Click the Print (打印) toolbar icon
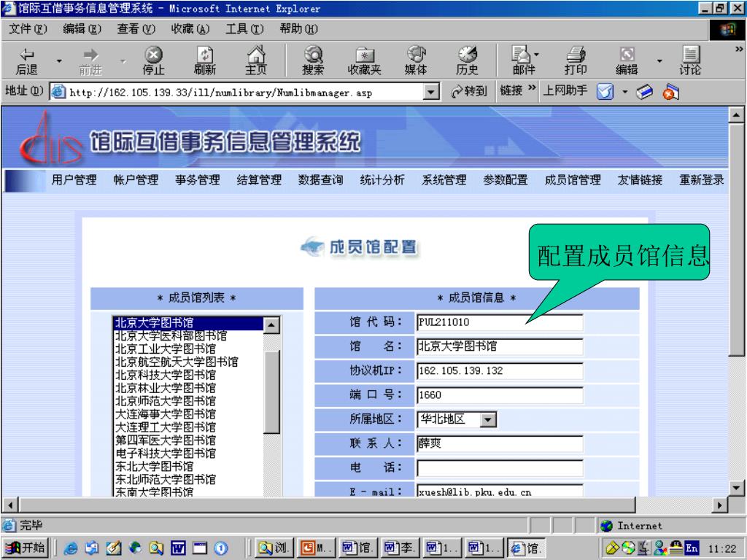 pos(576,61)
